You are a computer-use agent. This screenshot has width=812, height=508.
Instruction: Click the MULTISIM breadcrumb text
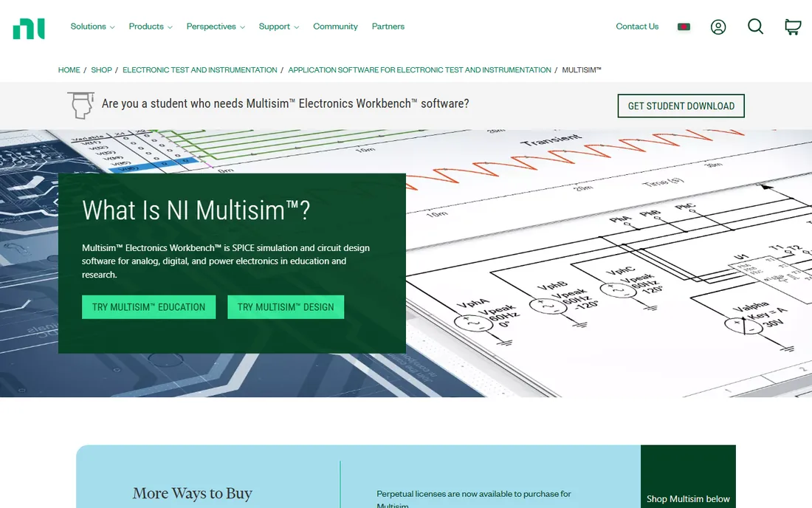[582, 70]
